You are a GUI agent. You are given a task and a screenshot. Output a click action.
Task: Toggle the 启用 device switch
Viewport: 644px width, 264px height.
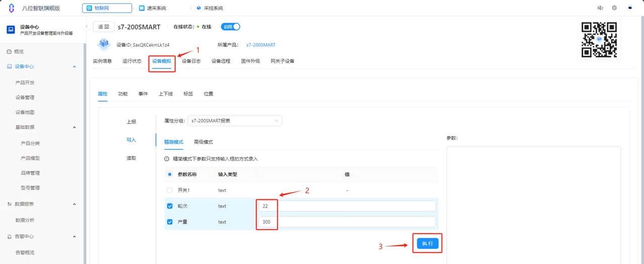point(231,27)
